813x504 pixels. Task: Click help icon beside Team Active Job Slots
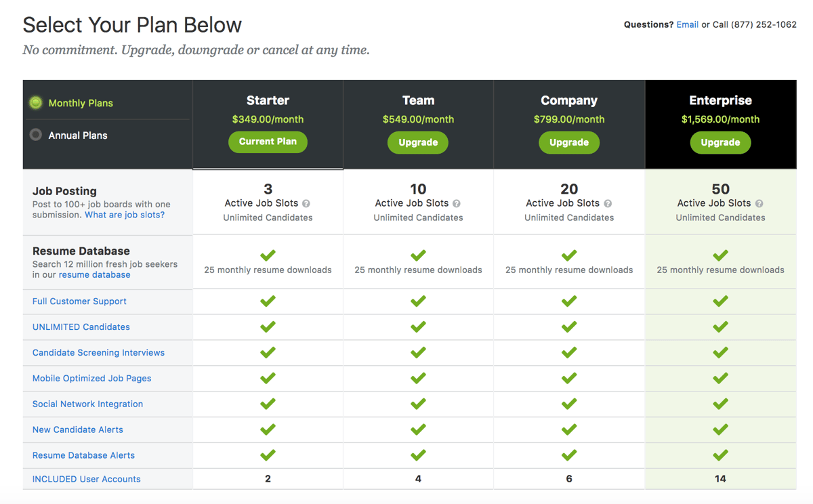457,203
